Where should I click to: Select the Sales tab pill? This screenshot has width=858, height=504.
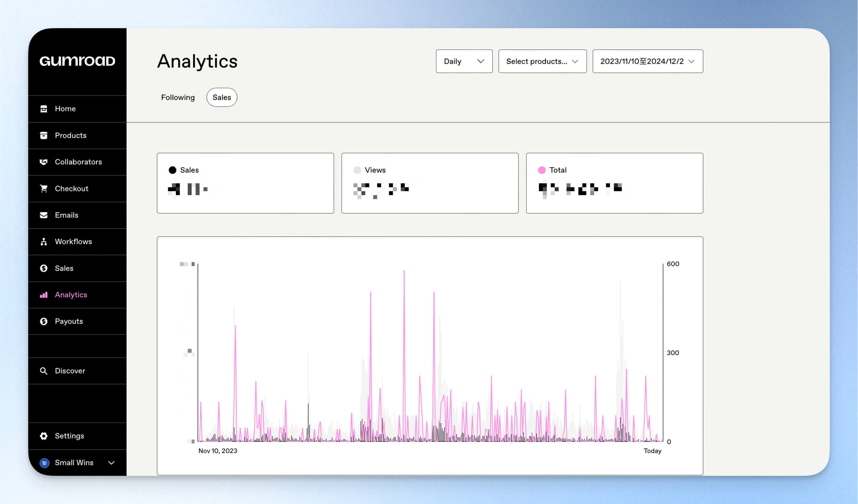[x=222, y=97]
